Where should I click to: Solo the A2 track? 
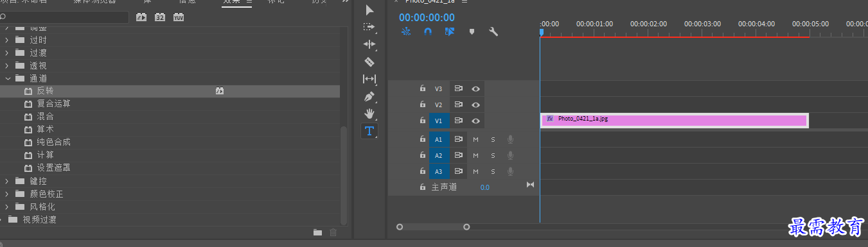[x=493, y=155]
